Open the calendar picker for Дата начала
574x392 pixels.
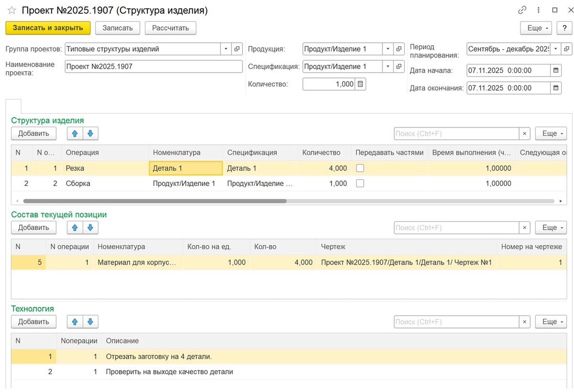click(x=556, y=70)
